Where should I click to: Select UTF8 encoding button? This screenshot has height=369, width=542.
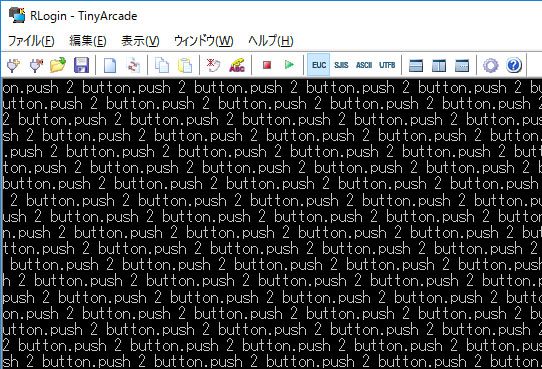pos(387,65)
